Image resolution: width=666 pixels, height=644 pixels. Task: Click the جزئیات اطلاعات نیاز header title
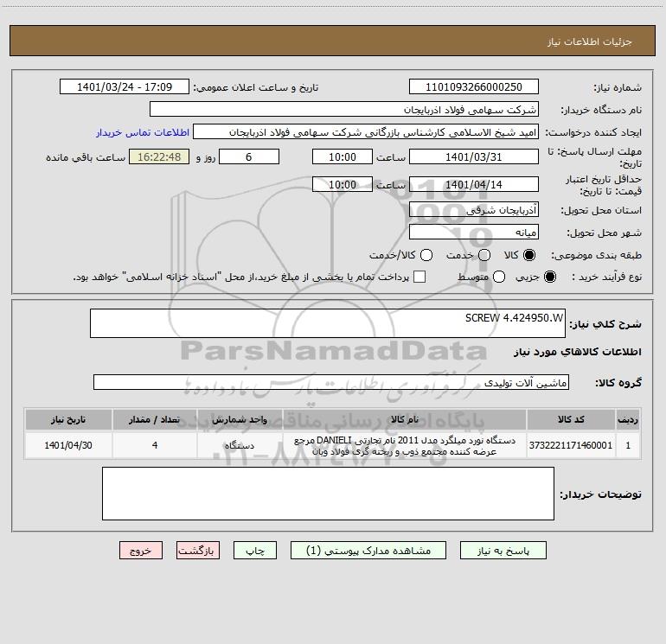point(590,41)
